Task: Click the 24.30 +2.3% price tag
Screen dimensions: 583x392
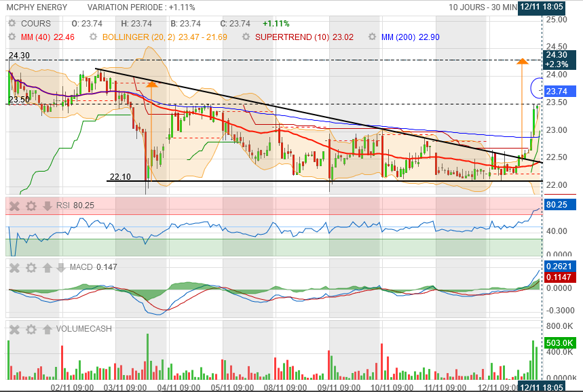Action: point(559,60)
